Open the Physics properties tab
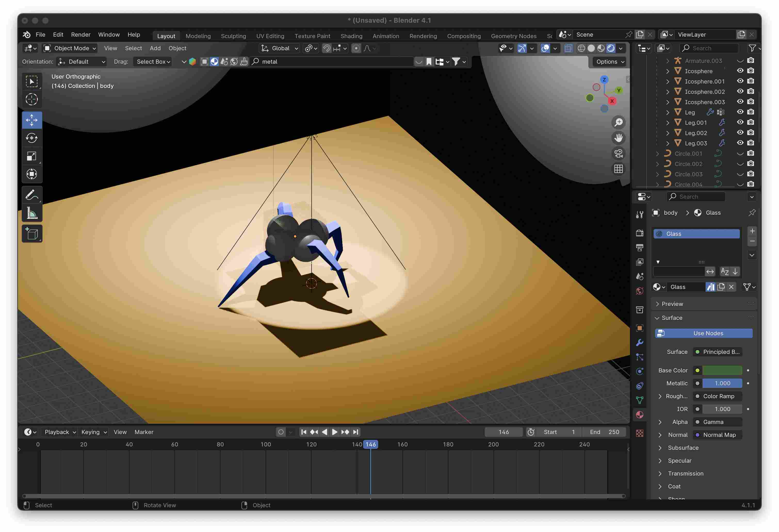 (639, 371)
